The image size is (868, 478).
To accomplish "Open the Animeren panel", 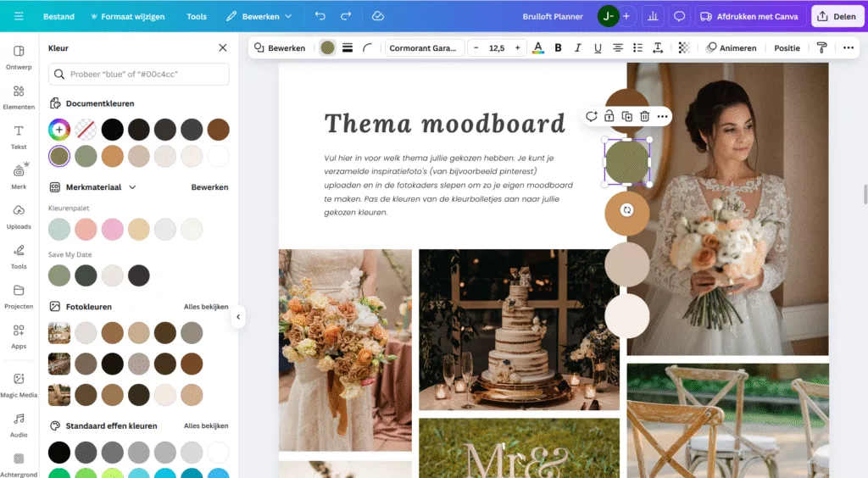I will tap(732, 48).
